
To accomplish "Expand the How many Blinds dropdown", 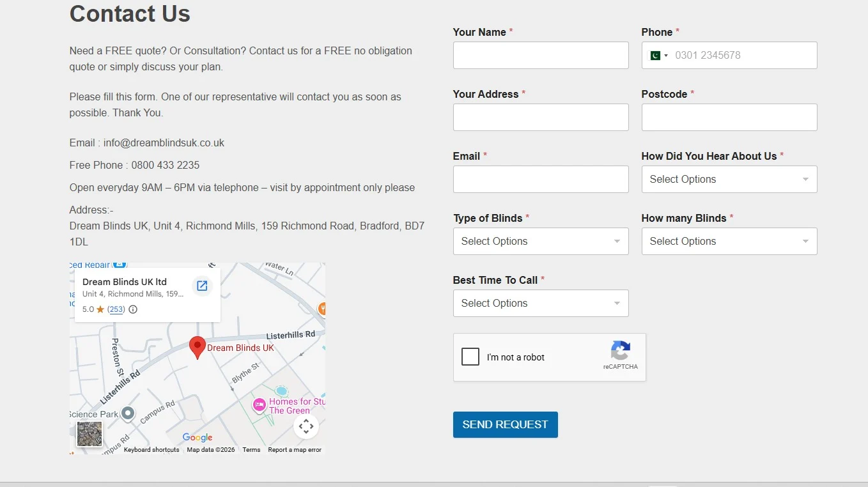I will point(729,242).
